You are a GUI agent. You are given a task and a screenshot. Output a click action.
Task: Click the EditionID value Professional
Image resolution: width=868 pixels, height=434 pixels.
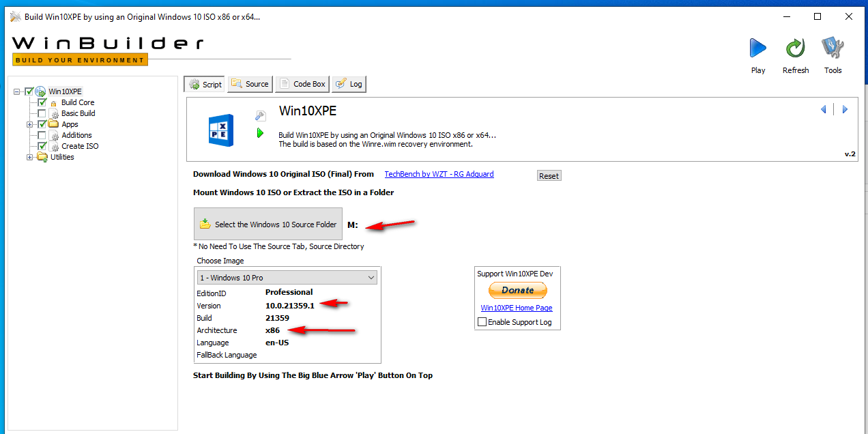289,292
